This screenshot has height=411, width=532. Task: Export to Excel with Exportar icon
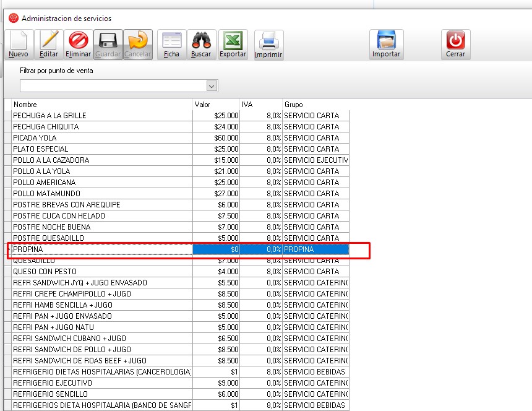233,44
